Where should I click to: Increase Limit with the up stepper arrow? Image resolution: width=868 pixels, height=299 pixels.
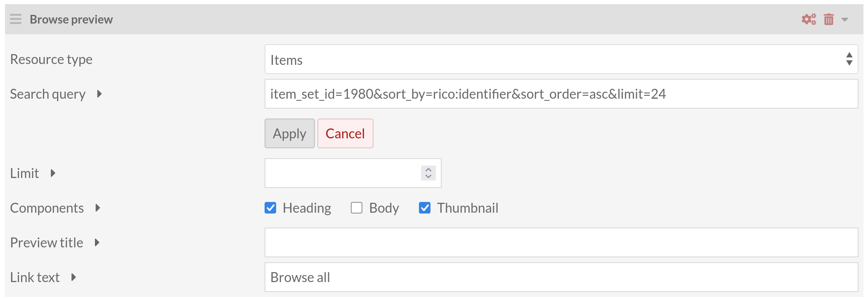428,169
